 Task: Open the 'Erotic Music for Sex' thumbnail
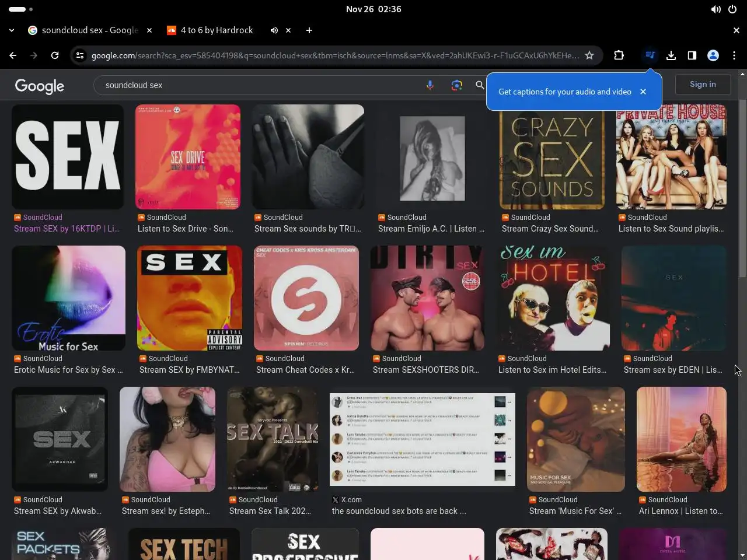point(68,298)
